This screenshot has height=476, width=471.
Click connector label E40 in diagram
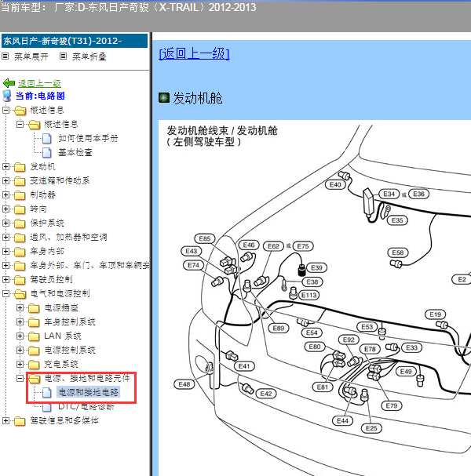[x=335, y=184]
